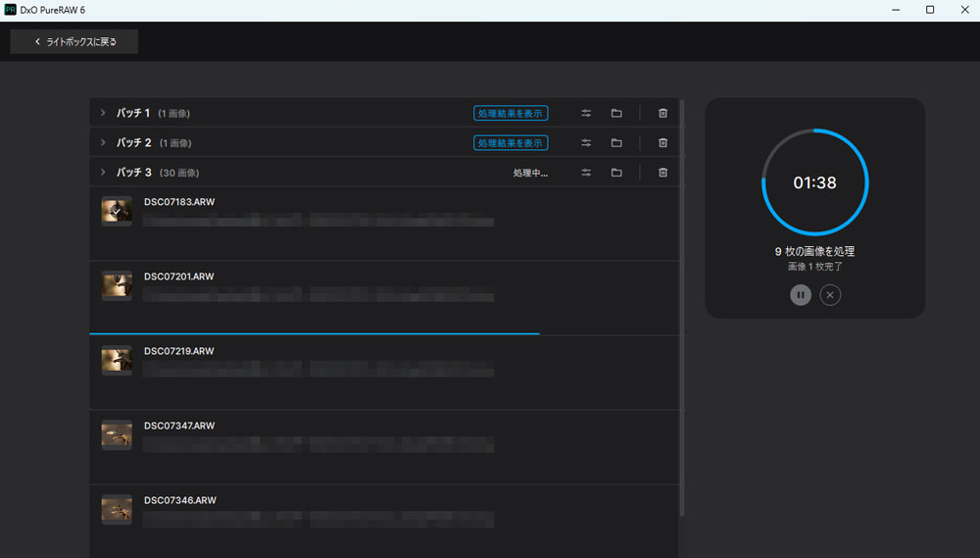The width and height of the screenshot is (980, 558).
Task: Select the DSC07347.ARW thumbnail
Action: 117,434
